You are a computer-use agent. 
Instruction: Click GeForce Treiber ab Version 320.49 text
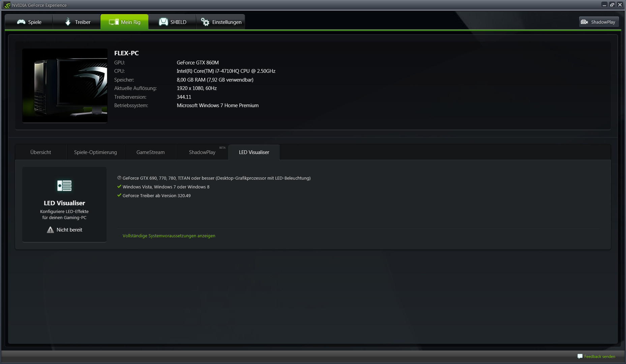[157, 196]
